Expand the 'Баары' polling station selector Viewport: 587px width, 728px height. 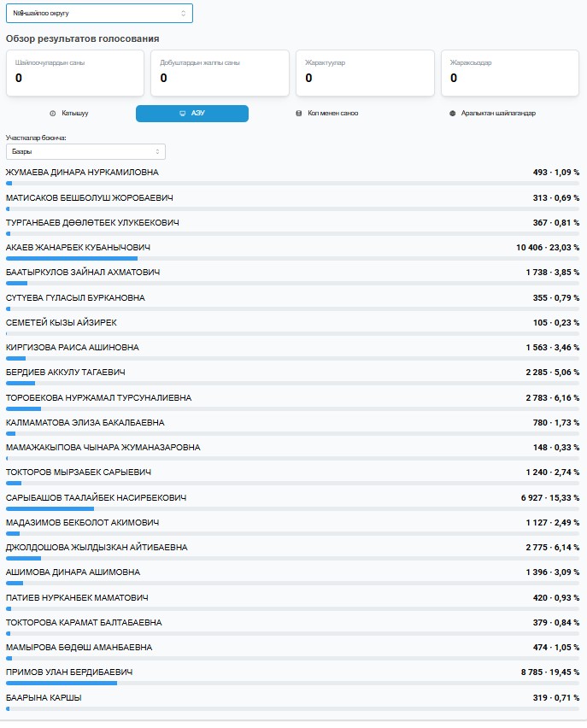pos(85,151)
